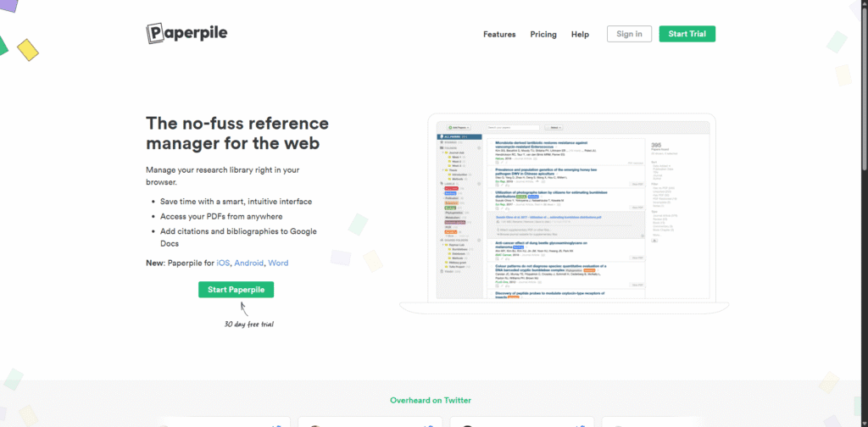Screen dimensions: 868x427
Task: Click 'Manage your research library' paragraph
Action: tap(223, 176)
